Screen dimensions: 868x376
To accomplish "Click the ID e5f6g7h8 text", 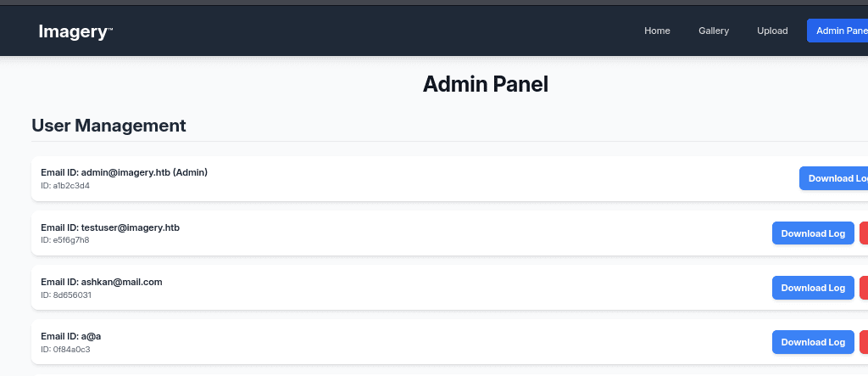I will point(65,240).
